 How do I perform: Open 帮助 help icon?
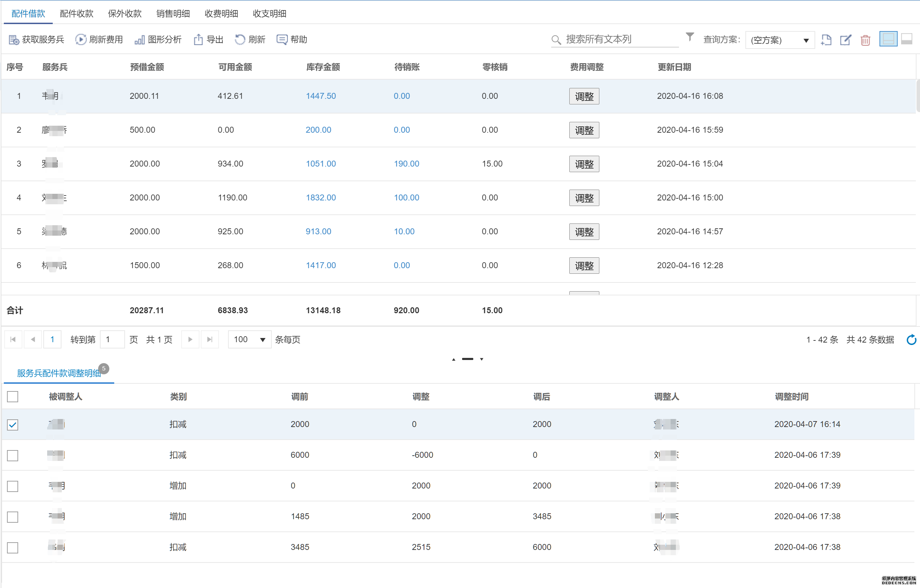click(282, 40)
